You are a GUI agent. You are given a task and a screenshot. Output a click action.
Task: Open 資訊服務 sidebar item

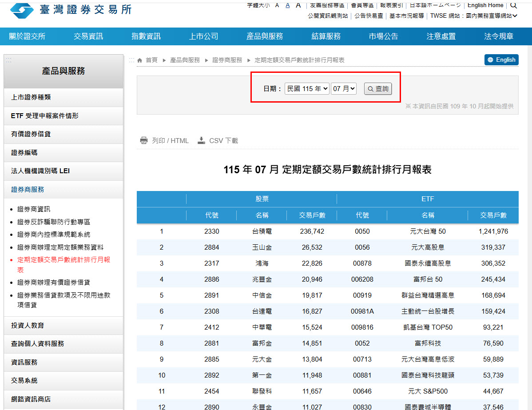(x=64, y=362)
